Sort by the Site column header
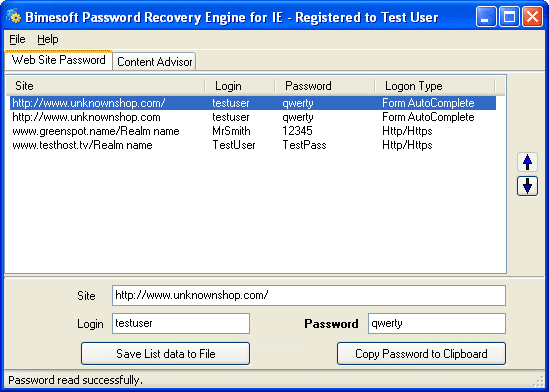The image size is (549, 392). (x=105, y=86)
